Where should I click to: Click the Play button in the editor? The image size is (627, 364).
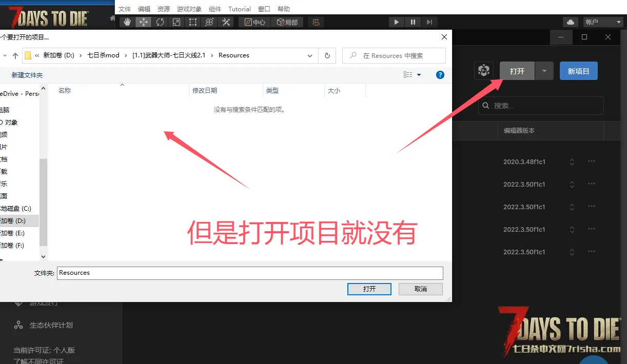pyautogui.click(x=396, y=22)
